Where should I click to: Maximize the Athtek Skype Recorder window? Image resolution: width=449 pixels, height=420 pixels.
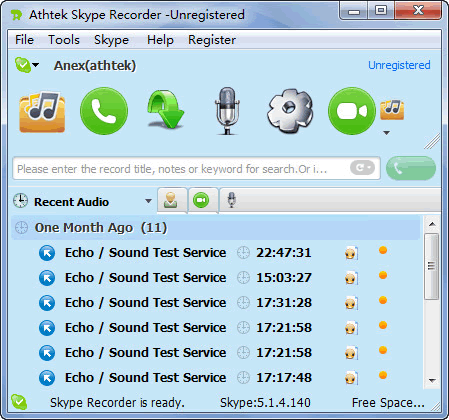pos(381,11)
